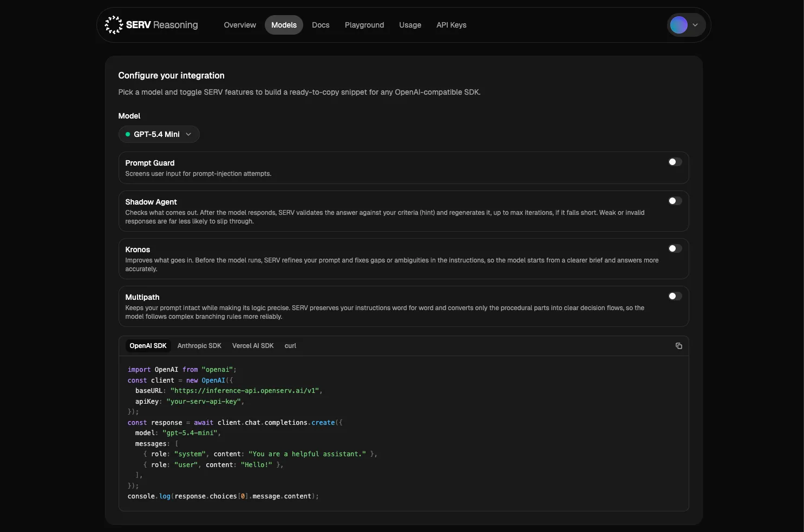This screenshot has height=532, width=804.
Task: Click "Screens user input for prompt-injection attempts."
Action: (198, 174)
